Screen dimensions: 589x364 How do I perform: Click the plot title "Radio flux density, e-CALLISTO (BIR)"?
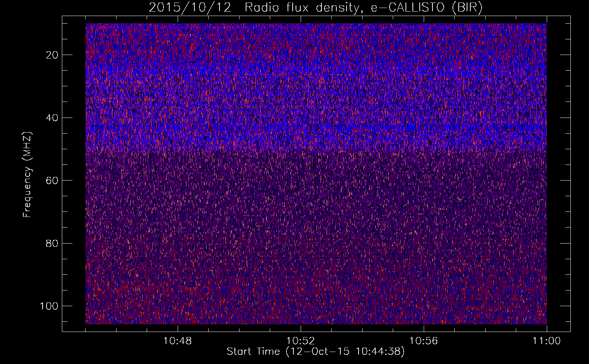tap(364, 8)
